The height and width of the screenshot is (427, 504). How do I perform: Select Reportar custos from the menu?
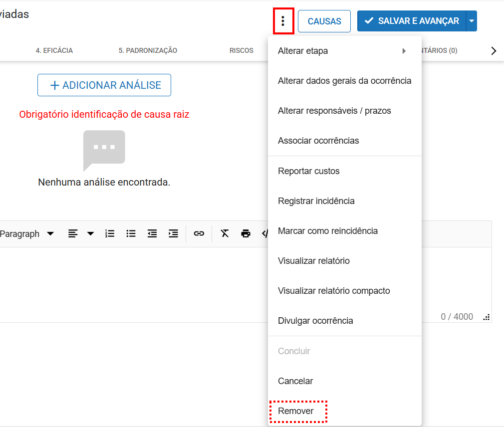click(x=308, y=171)
